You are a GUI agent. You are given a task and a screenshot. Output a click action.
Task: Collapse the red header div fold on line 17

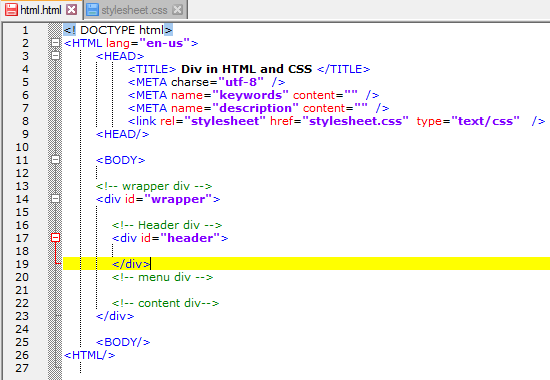(x=55, y=238)
